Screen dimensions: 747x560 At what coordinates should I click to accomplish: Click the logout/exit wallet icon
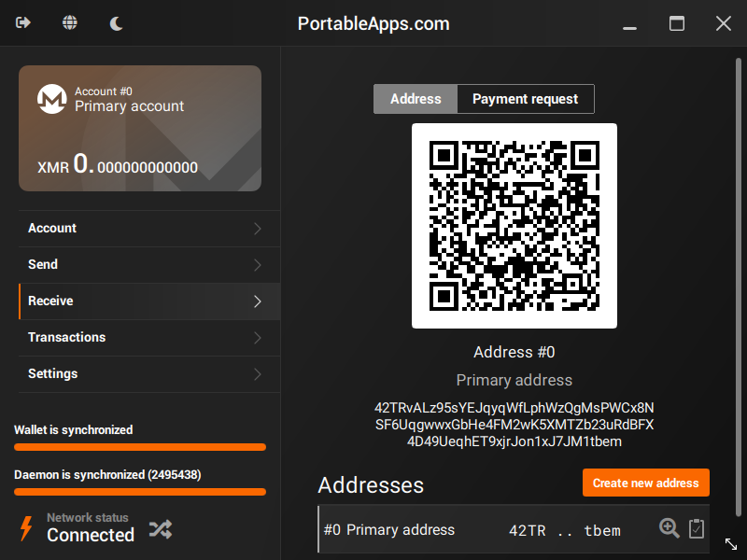tap(23, 23)
